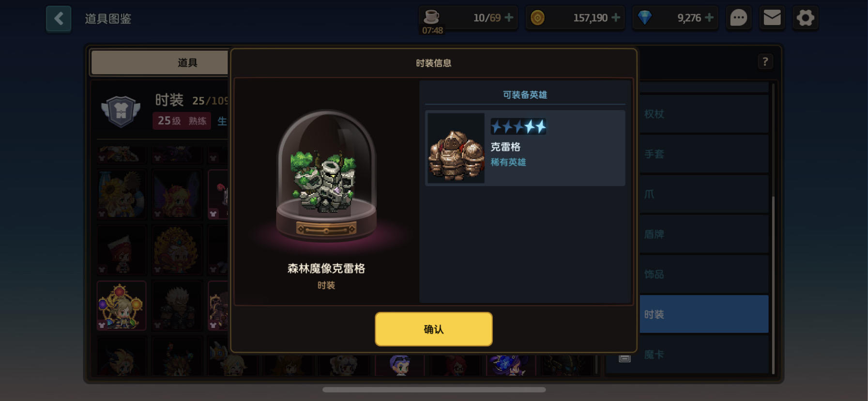Select the highlighted blonde hero costume thumbnail
868x401 pixels.
(x=122, y=306)
